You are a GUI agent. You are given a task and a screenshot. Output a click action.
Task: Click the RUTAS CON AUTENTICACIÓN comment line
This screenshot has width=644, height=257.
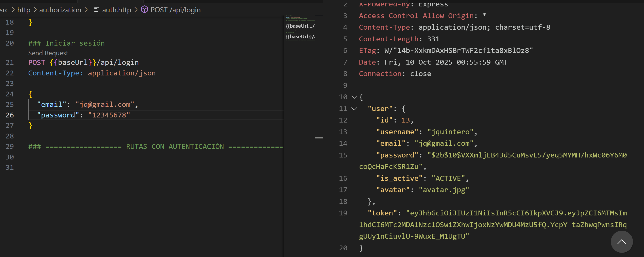(x=175, y=146)
